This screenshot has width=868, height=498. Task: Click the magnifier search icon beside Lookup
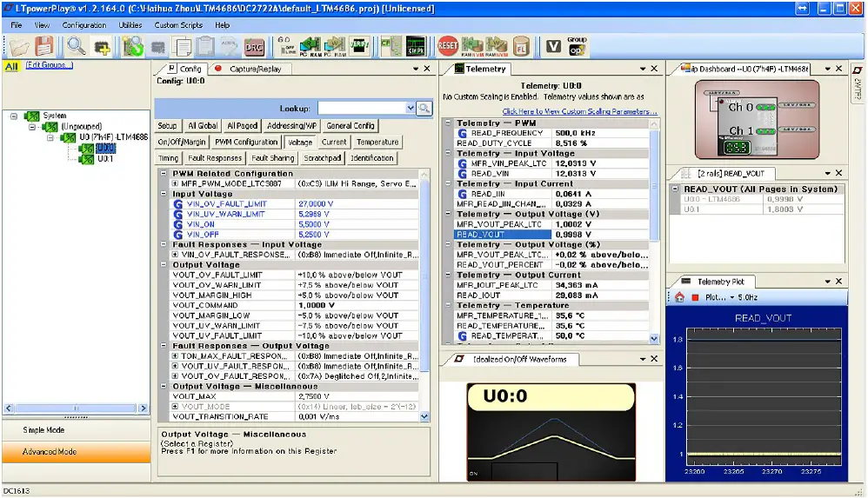424,108
